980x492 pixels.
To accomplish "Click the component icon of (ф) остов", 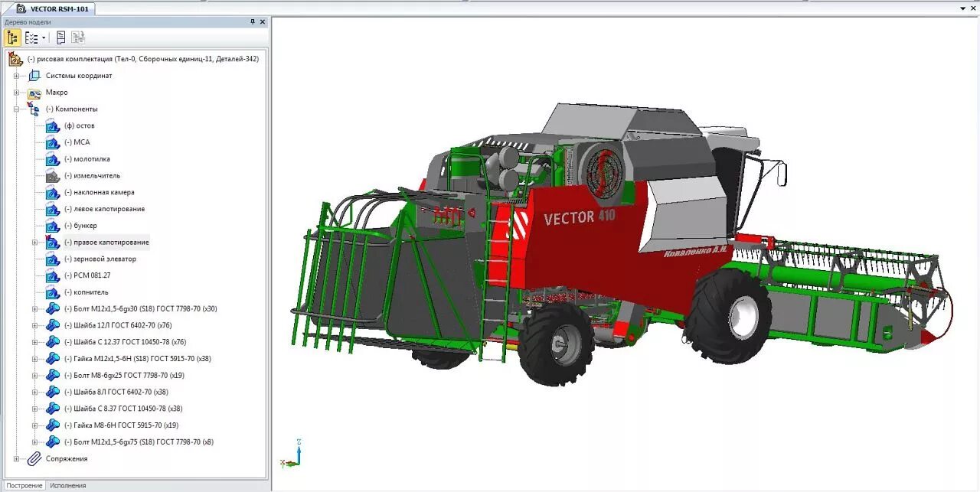I will point(53,125).
